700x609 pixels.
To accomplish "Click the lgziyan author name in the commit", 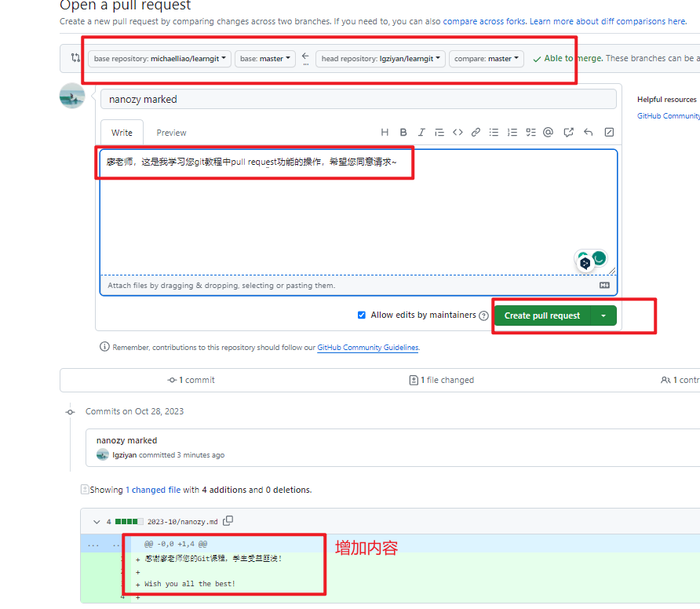I will (125, 455).
